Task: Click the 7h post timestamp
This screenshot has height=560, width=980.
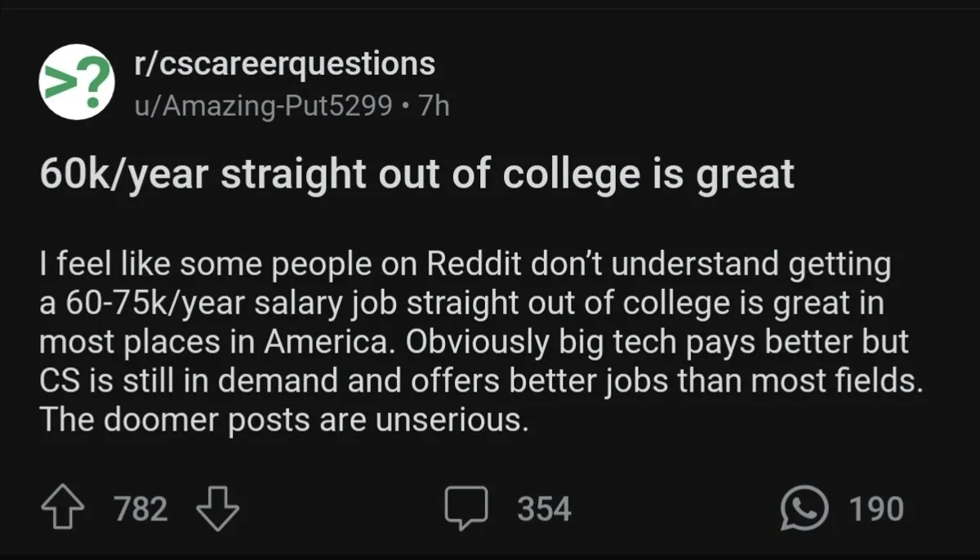Action: 433,106
